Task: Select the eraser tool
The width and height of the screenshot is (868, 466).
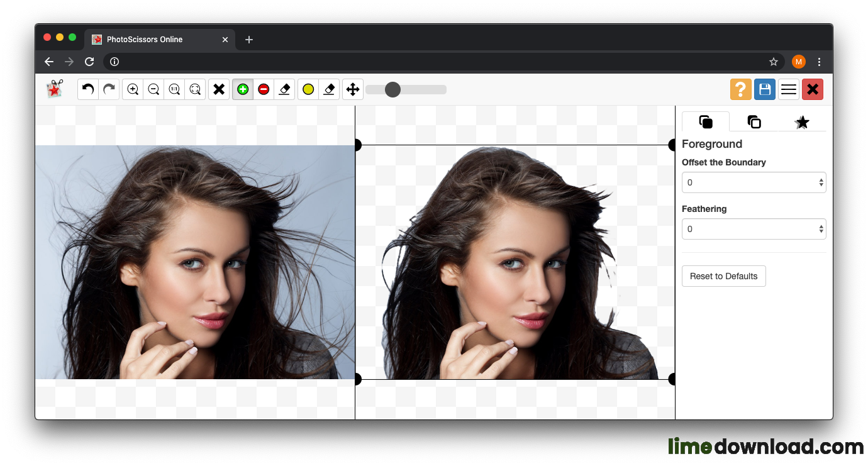Action: [x=284, y=89]
